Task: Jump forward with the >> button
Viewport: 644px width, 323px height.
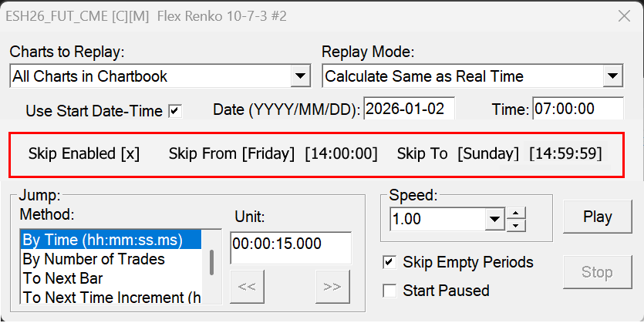Action: coord(332,287)
